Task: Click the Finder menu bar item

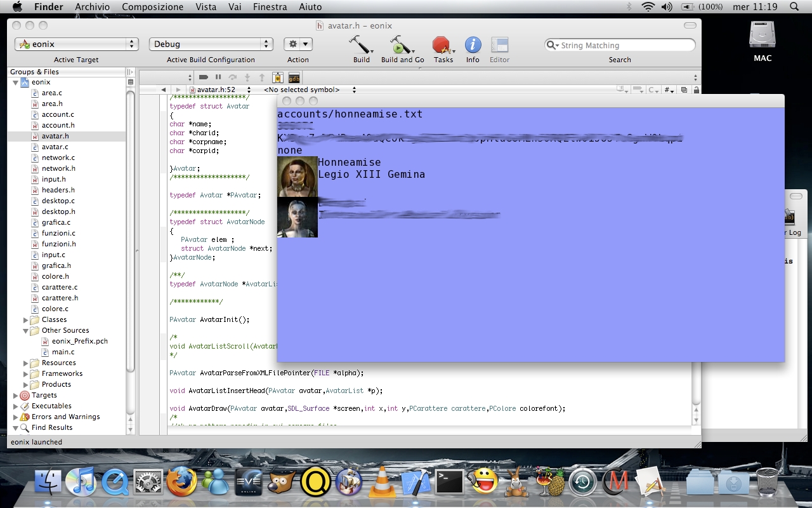Action: pyautogui.click(x=48, y=7)
